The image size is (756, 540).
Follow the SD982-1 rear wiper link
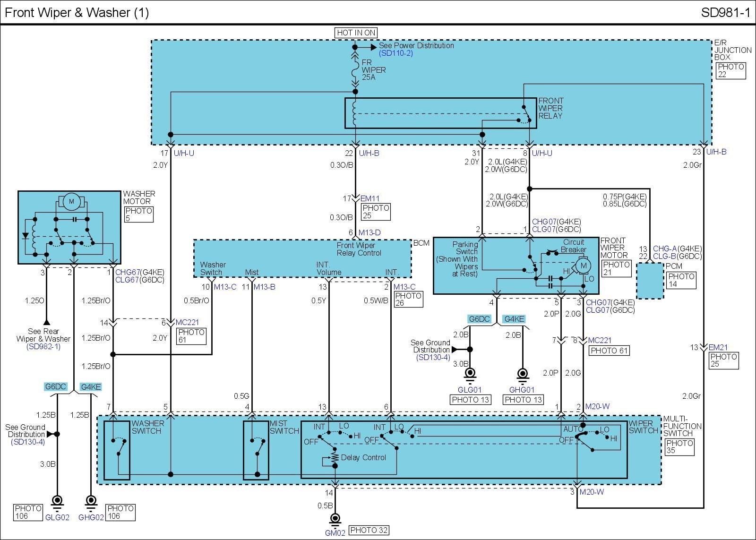point(43,346)
